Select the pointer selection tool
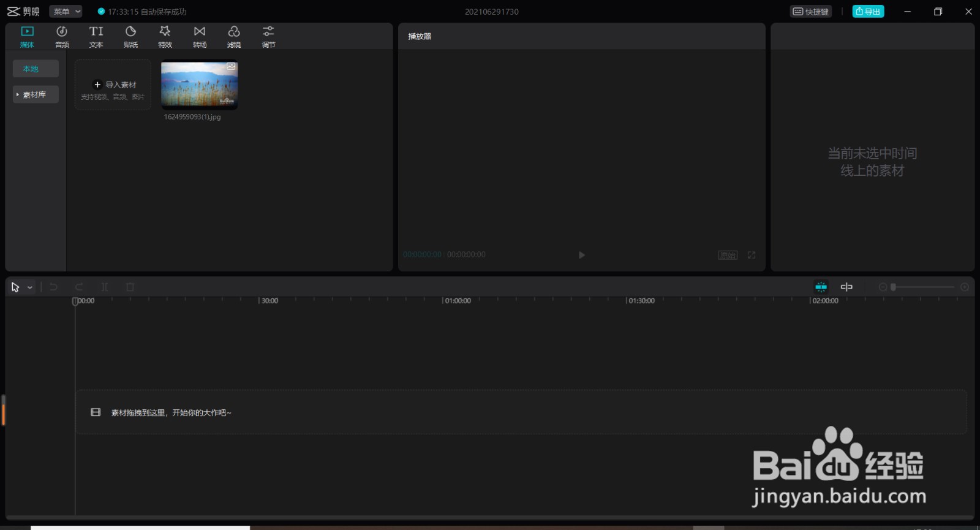The width and height of the screenshot is (980, 530). click(x=15, y=287)
